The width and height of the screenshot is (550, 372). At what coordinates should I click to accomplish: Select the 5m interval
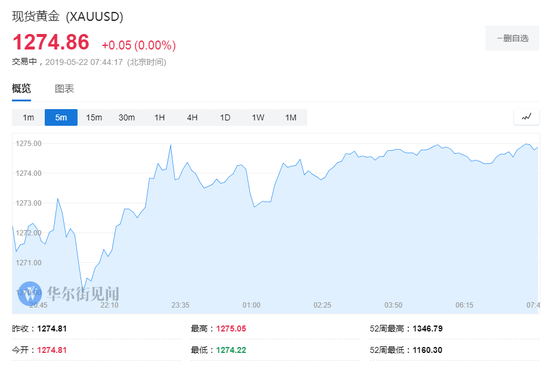pos(61,117)
